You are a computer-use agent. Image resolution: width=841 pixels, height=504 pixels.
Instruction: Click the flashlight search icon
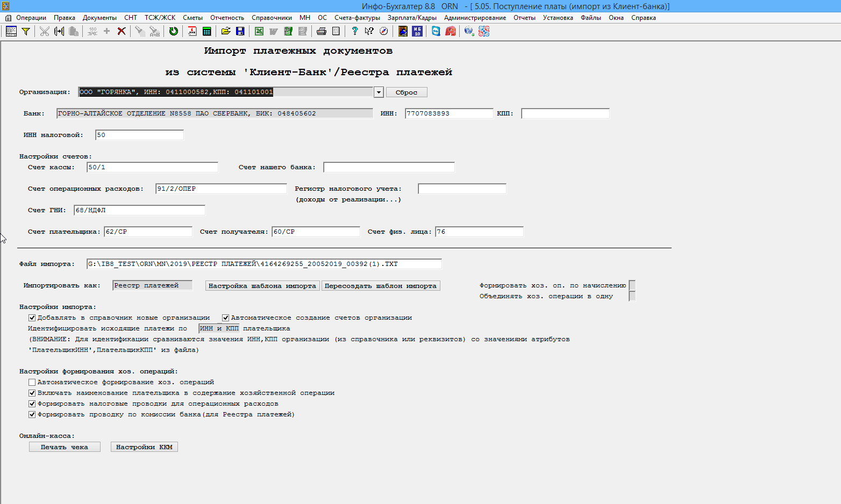[x=140, y=31]
